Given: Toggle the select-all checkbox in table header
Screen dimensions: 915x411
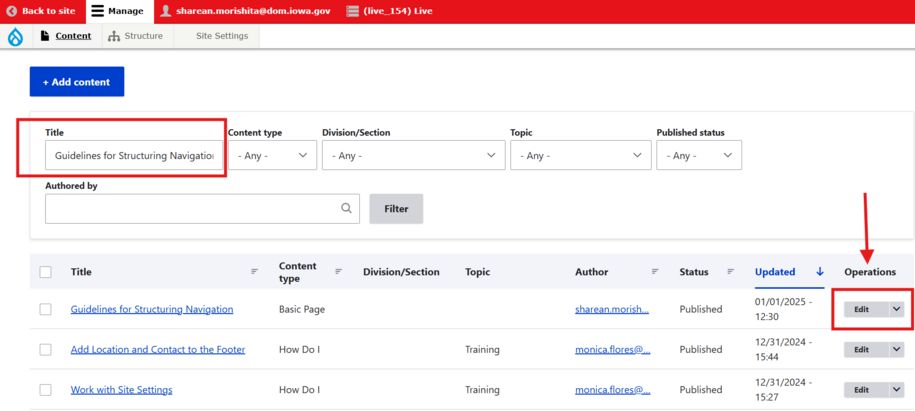Looking at the screenshot, I should point(46,272).
